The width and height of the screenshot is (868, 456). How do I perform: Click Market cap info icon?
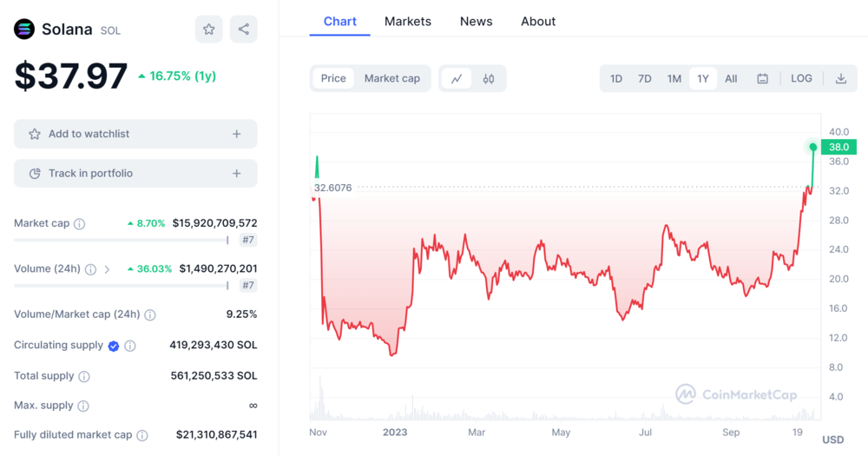click(80, 224)
